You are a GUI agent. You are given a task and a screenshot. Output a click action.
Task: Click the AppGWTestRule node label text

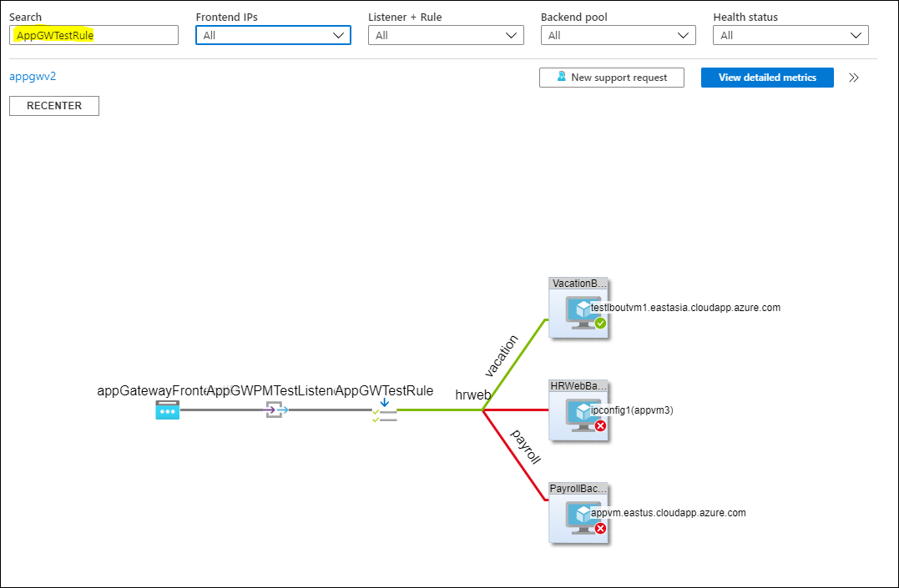[384, 391]
